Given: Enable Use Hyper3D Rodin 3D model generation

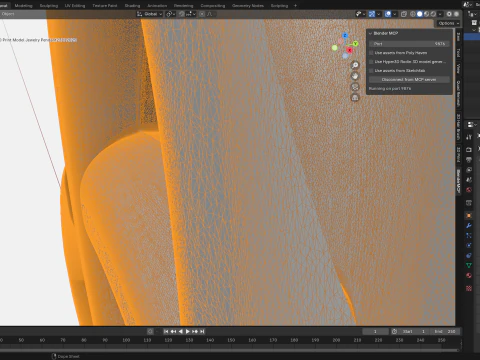Looking at the screenshot, I should click(371, 62).
